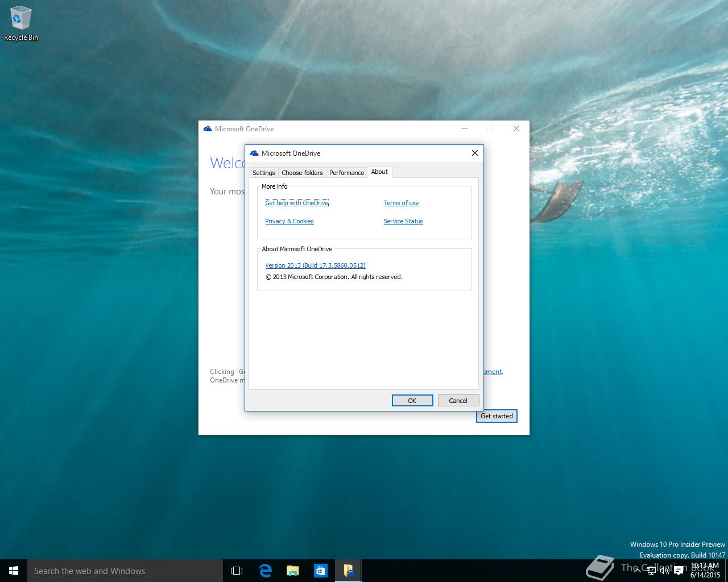Click the cloud icon in the settings dialog title
Image resolution: width=728 pixels, height=582 pixels.
click(x=254, y=153)
